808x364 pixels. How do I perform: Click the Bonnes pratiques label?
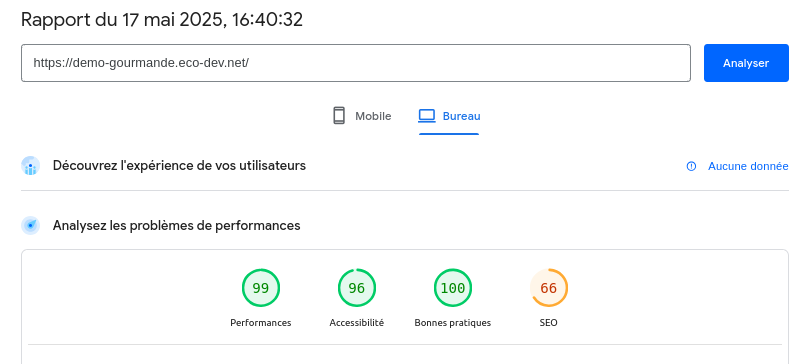(x=452, y=323)
